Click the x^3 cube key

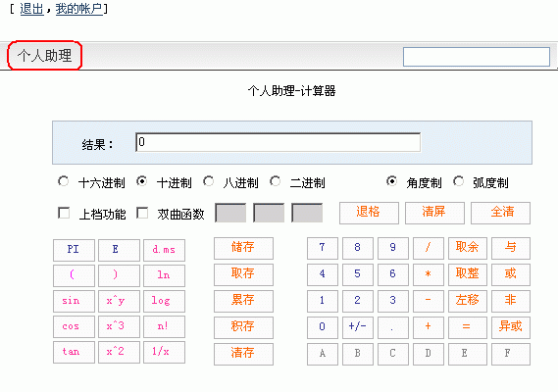pos(119,326)
